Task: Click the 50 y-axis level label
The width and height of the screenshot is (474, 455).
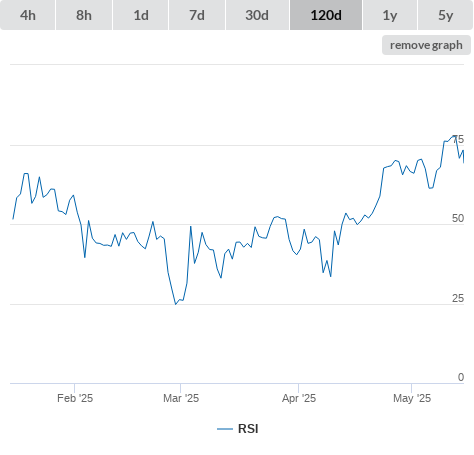Action: pyautogui.click(x=458, y=218)
